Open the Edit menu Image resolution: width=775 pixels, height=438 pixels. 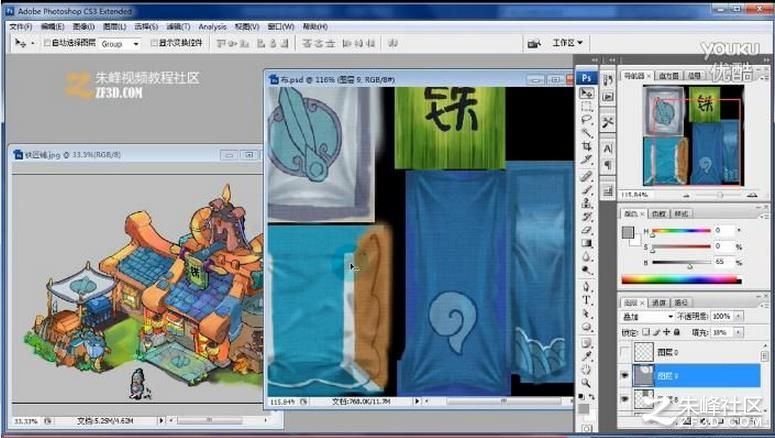52,27
